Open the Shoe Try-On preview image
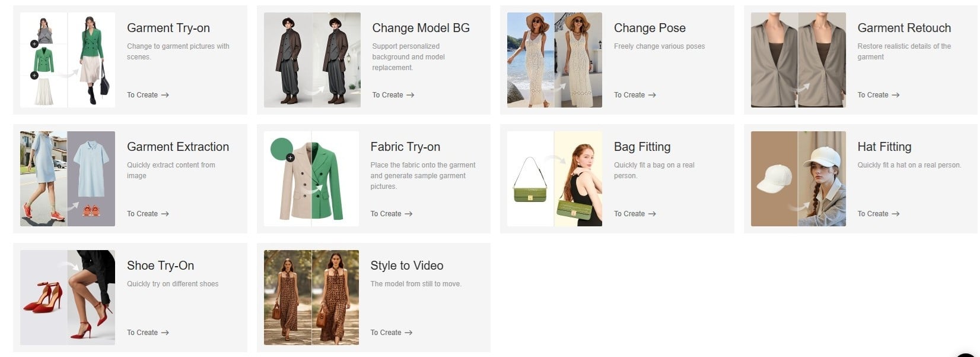Viewport: 980px width, 357px height. [x=68, y=298]
